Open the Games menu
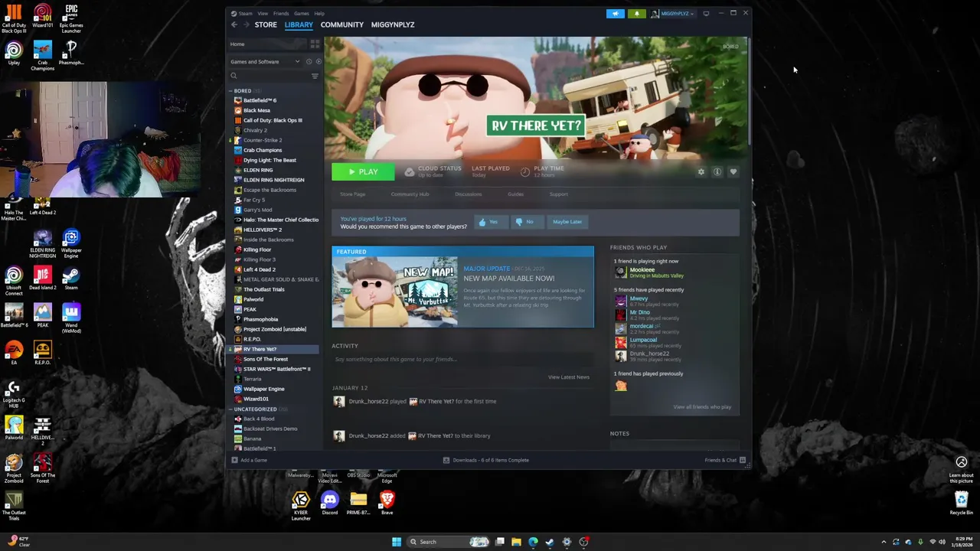 click(x=302, y=13)
